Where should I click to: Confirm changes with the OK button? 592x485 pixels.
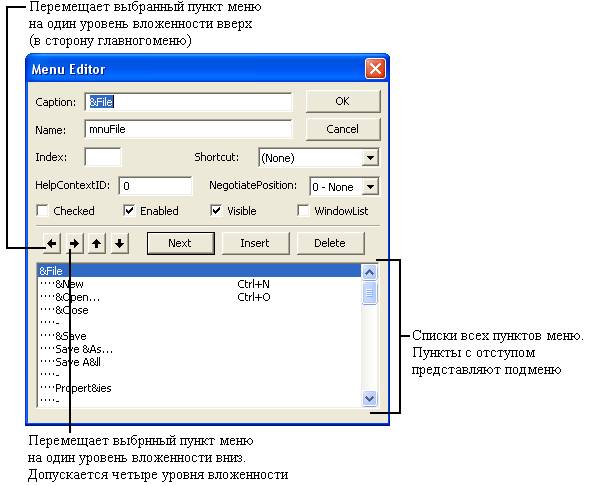[343, 102]
